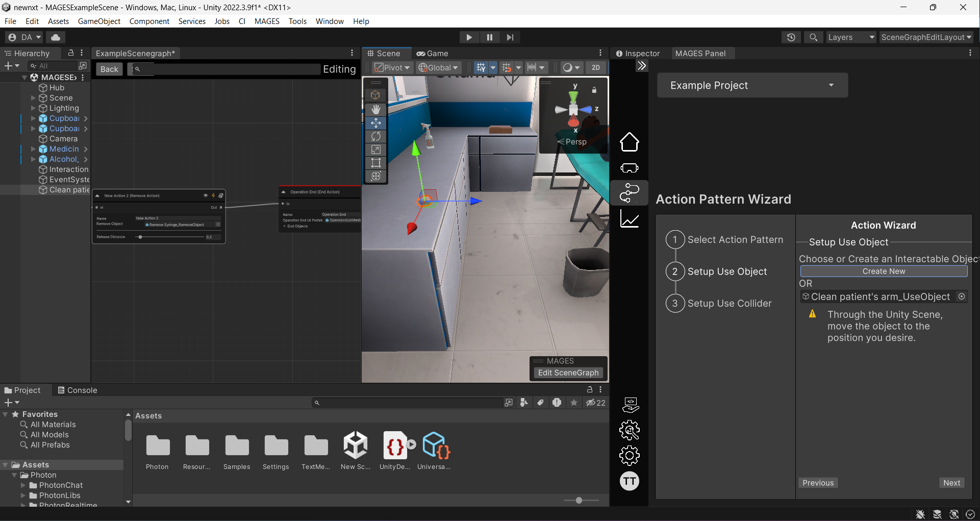The width and height of the screenshot is (980, 521).
Task: Toggle the scene gizmo rotation lock
Action: pos(594,90)
